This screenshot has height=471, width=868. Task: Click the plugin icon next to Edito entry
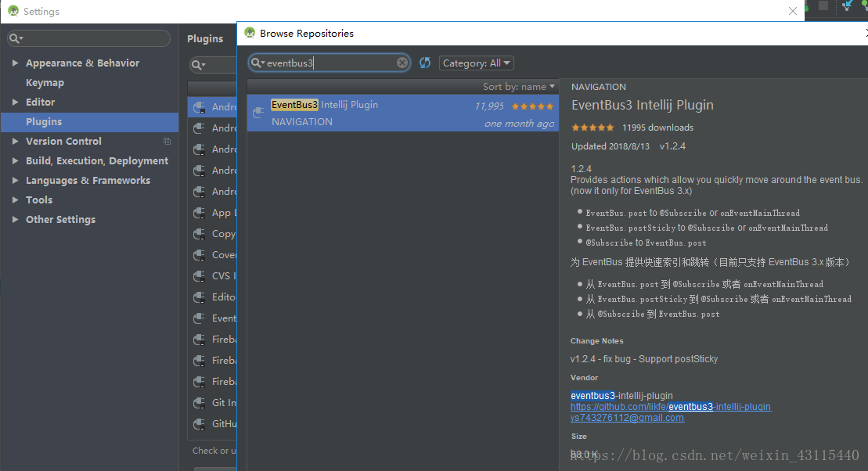click(x=200, y=297)
